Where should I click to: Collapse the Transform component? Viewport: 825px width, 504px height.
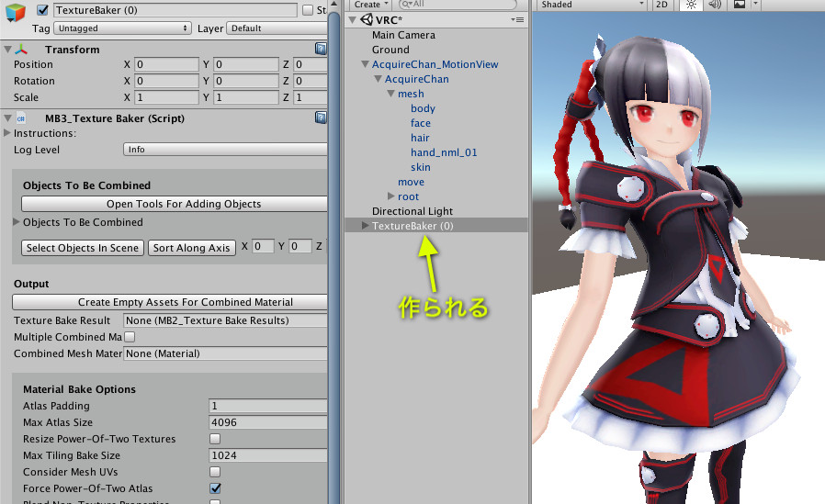point(8,50)
